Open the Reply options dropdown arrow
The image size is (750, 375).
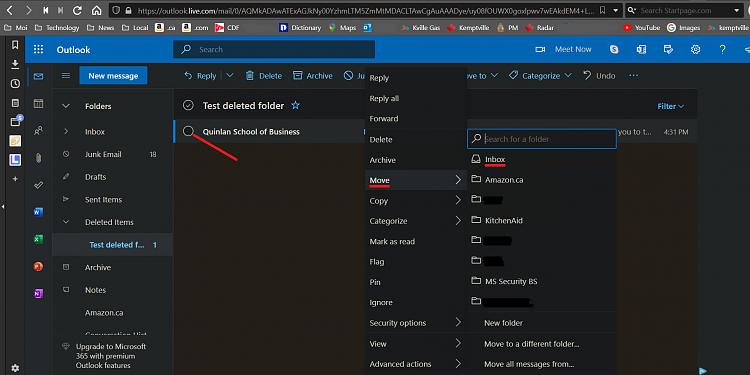[x=229, y=76]
